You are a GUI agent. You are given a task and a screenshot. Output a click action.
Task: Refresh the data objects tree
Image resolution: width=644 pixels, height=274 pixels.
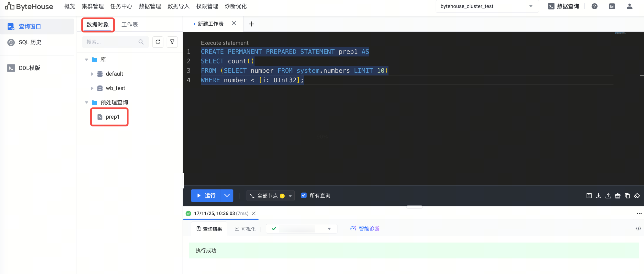coord(158,42)
